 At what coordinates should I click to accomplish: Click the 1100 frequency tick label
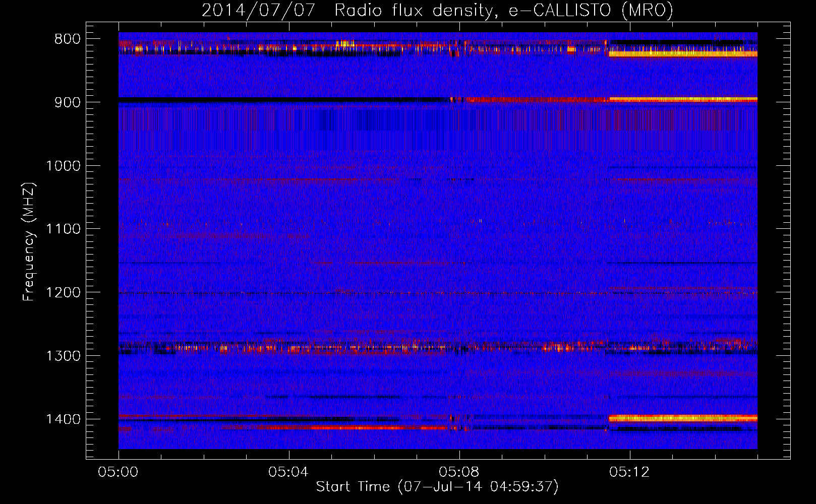coord(63,229)
